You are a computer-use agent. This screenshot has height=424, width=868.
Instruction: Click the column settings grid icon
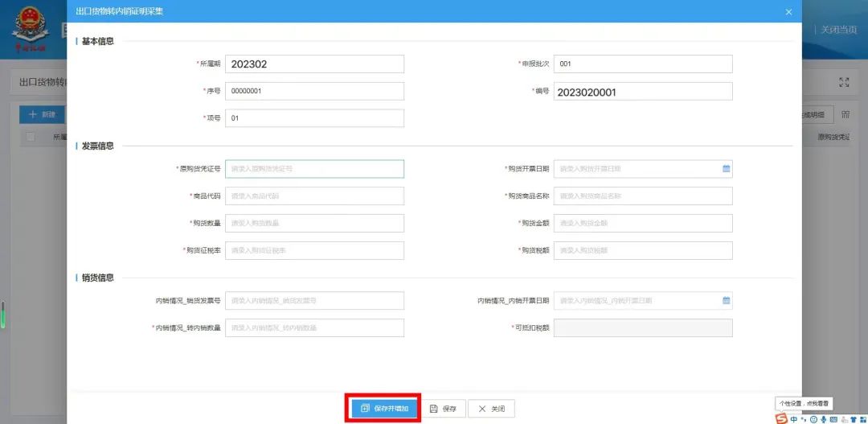[845, 114]
